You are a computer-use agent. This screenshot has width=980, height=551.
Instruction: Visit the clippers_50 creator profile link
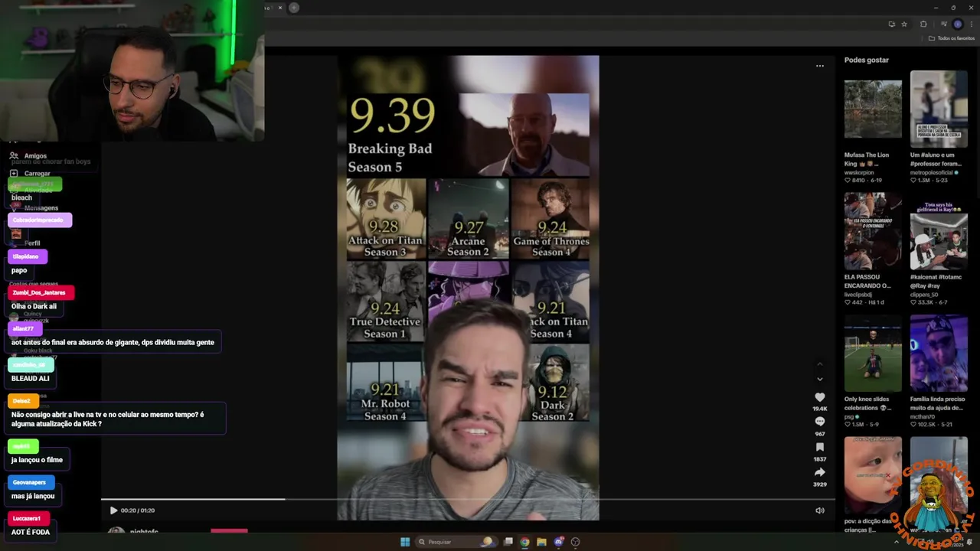[x=924, y=295]
